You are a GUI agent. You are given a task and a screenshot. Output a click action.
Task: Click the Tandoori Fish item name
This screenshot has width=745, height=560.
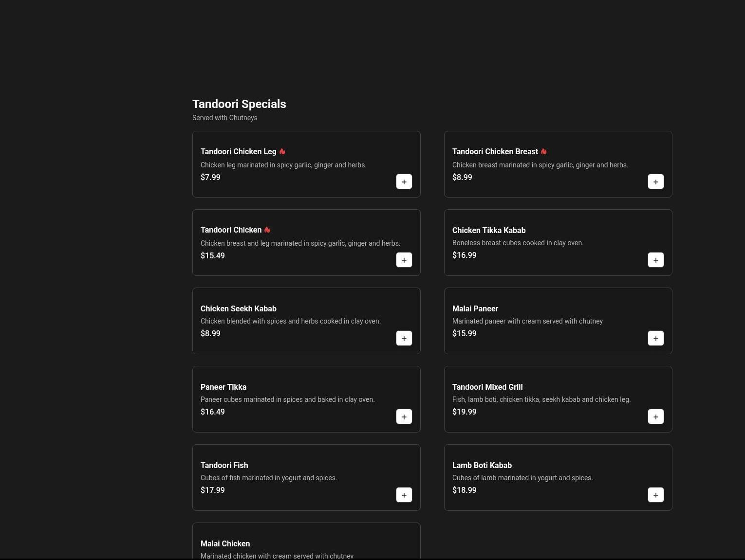(224, 465)
